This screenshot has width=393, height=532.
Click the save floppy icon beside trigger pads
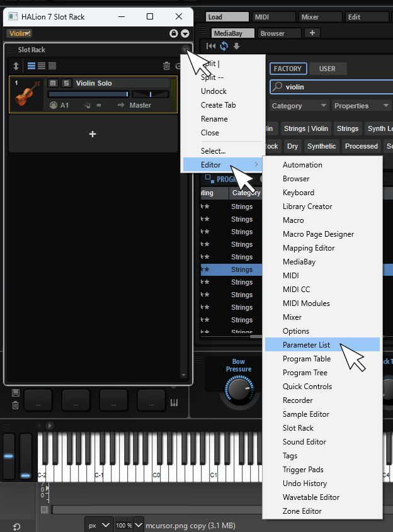[15, 393]
